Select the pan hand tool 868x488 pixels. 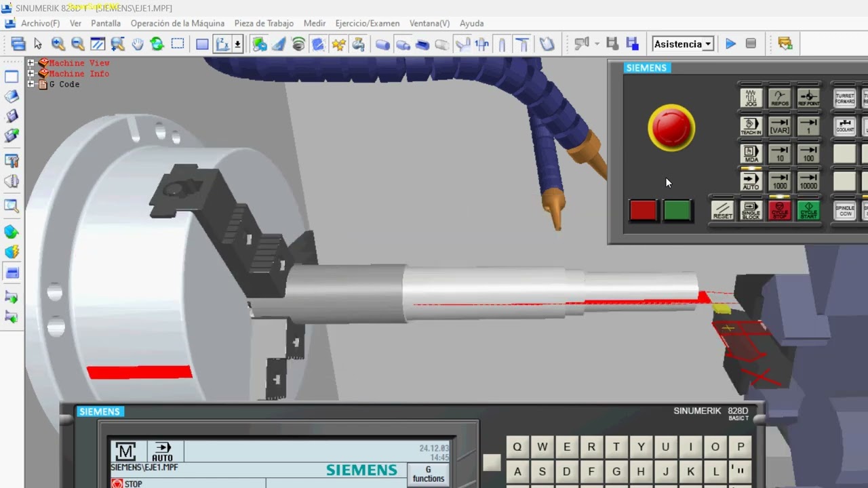point(138,44)
